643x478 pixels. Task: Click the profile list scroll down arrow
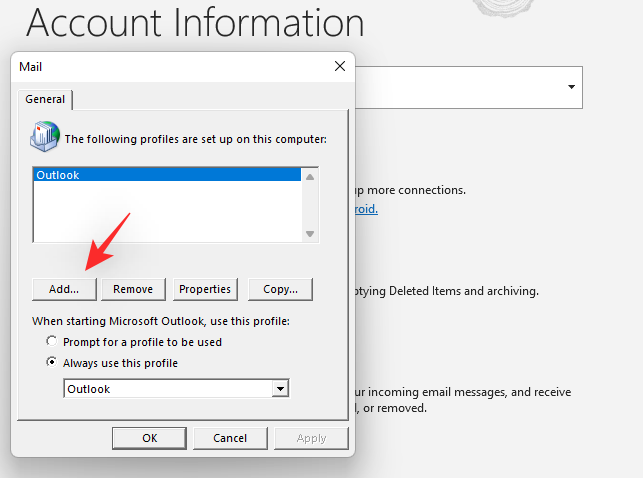[311, 233]
